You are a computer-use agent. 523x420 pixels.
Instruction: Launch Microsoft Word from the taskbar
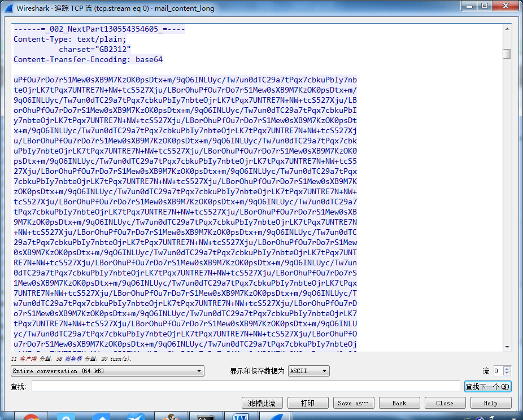click(240, 418)
